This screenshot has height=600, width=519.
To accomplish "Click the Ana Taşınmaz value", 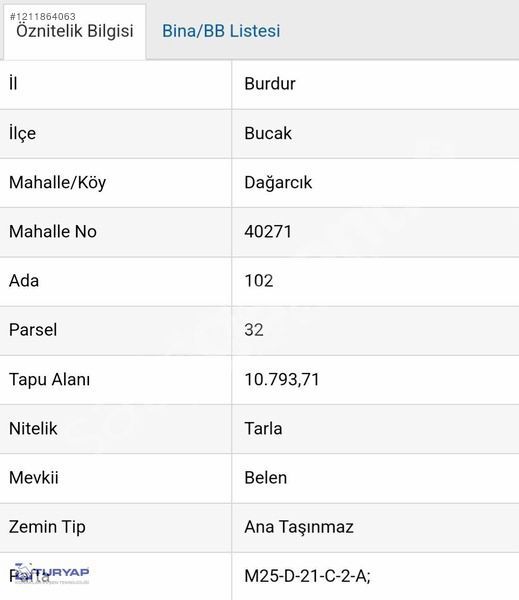I will click(299, 527).
